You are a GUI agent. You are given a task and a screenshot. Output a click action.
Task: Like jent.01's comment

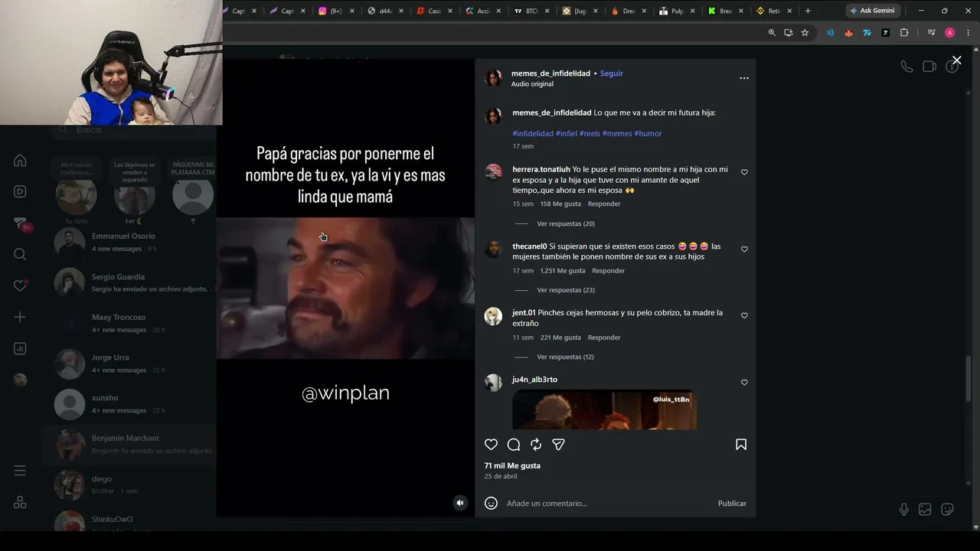[x=744, y=316]
